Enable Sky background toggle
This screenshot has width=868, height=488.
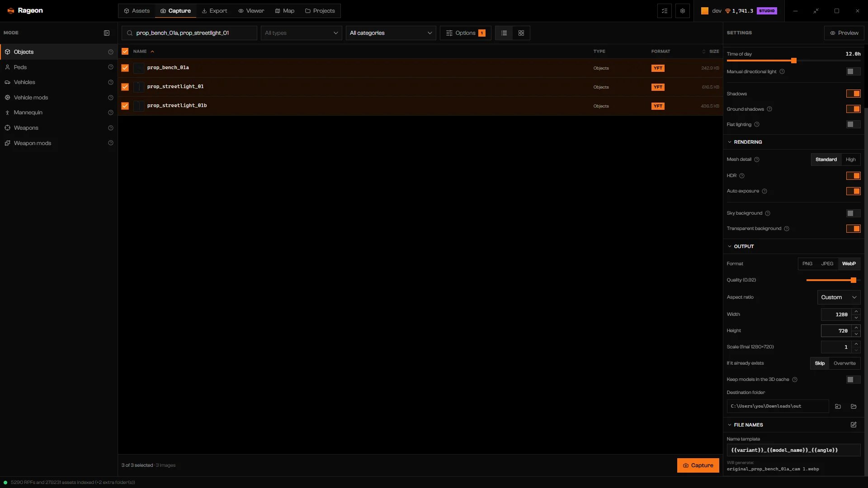854,213
